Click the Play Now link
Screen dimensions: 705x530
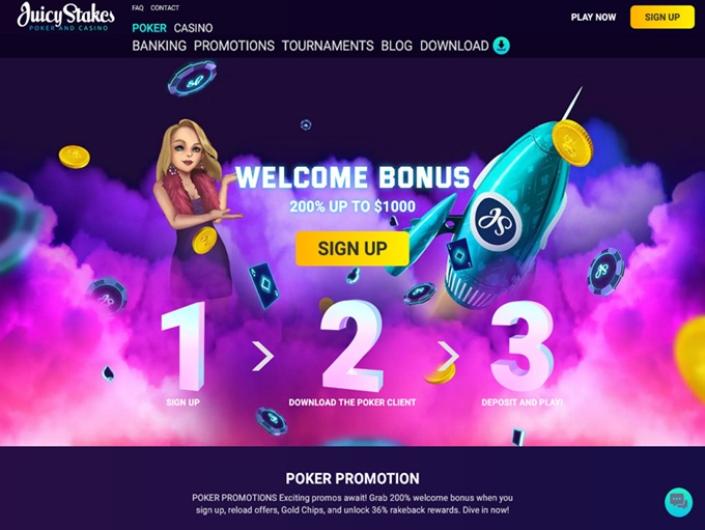tap(593, 17)
